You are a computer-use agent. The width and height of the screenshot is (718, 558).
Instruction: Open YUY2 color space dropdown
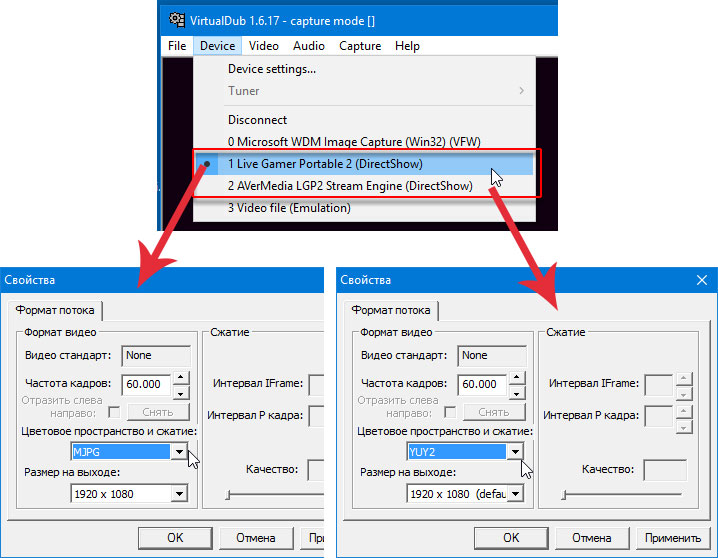coord(515,452)
